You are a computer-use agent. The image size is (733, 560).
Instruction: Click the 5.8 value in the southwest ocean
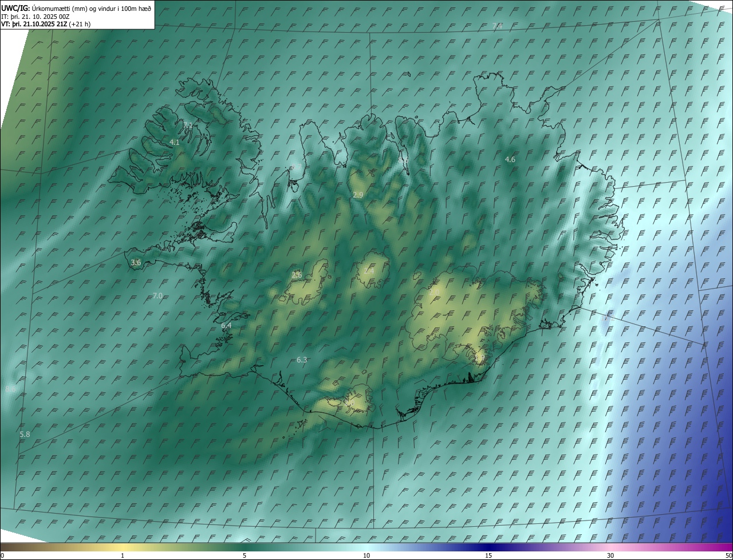click(x=25, y=434)
